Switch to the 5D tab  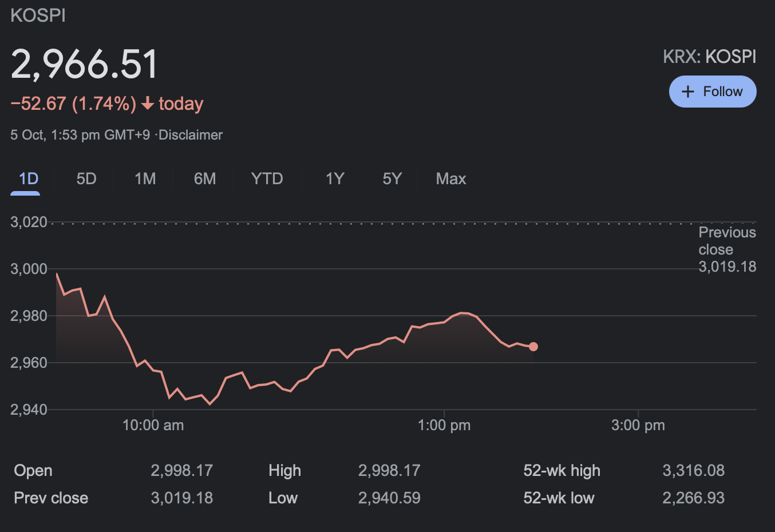coord(86,178)
